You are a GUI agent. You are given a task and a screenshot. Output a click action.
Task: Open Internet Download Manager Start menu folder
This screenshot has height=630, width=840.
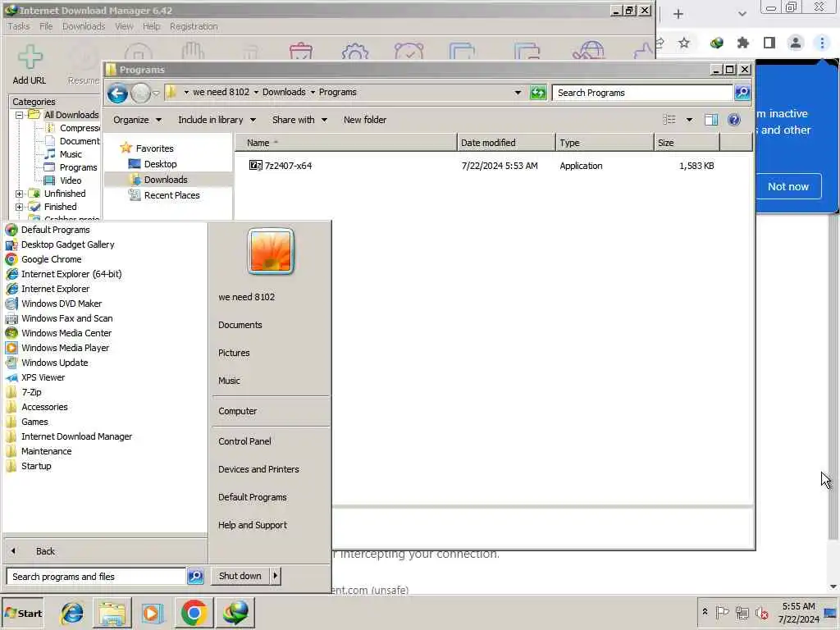76,436
